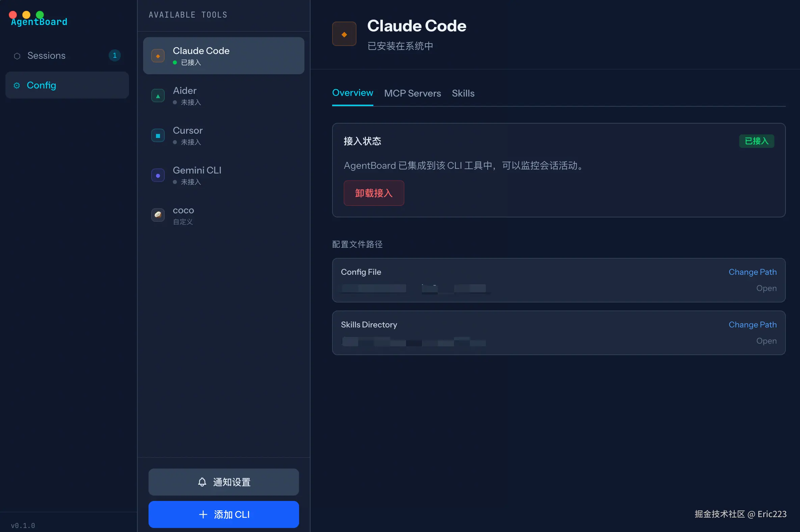Click the Claude Code diamond icon in tool list
The image size is (800, 532).
click(158, 56)
